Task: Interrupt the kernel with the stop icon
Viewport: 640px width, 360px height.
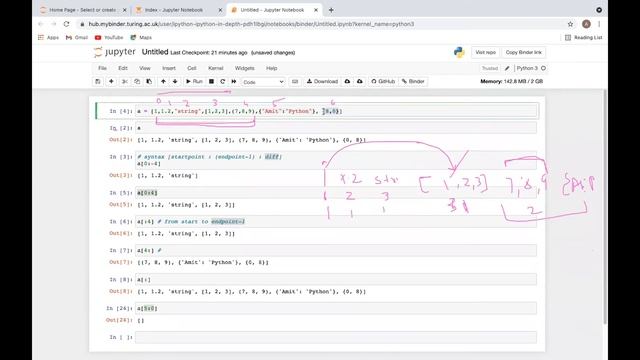Action: (x=211, y=82)
